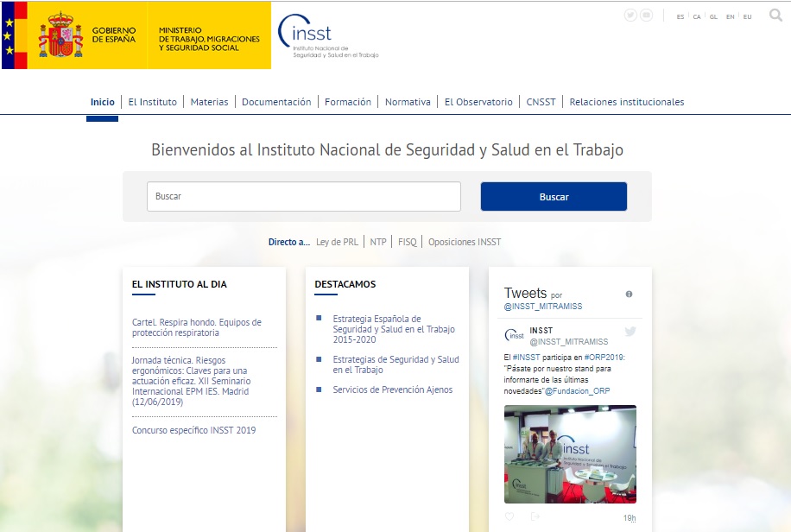Open the Documentación menu

tap(276, 102)
